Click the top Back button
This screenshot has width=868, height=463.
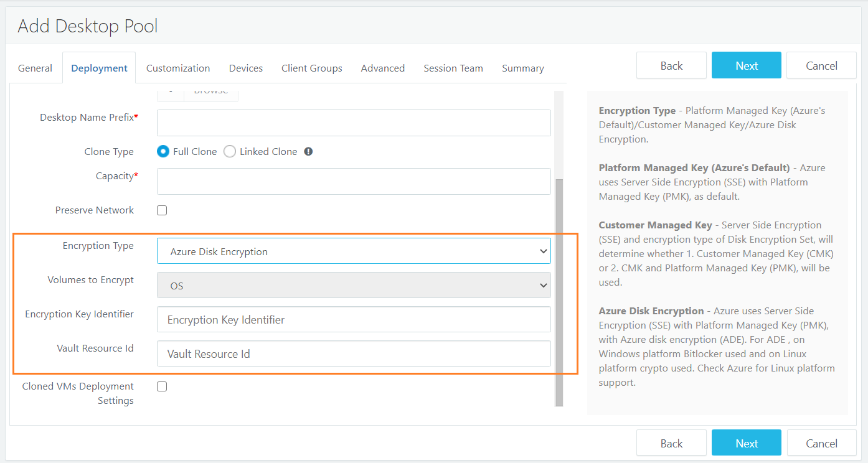tap(671, 65)
